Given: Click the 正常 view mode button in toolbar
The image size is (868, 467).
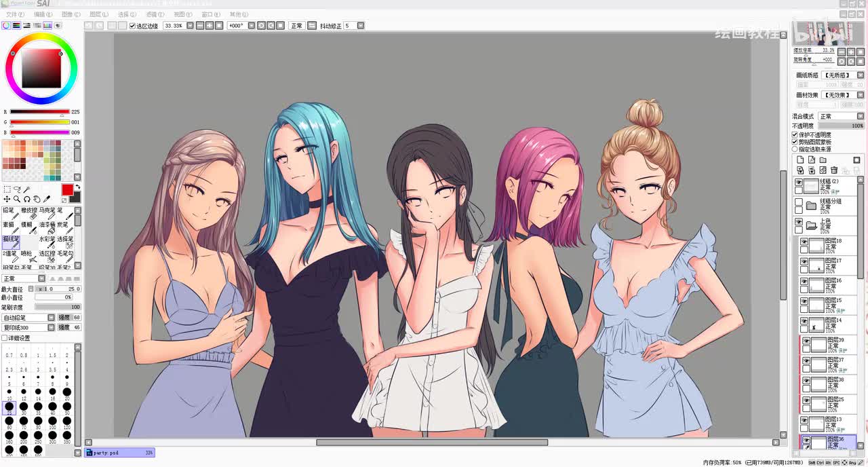Looking at the screenshot, I should click(x=296, y=26).
